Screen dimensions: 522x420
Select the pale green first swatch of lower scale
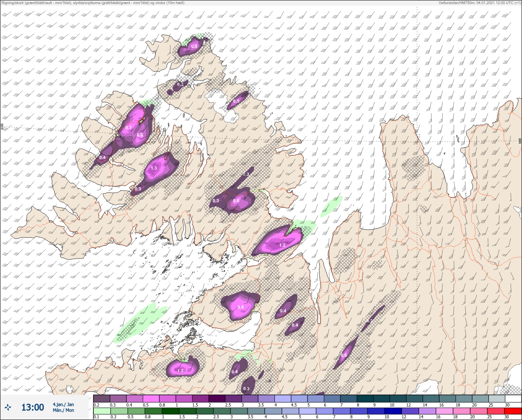(102, 411)
